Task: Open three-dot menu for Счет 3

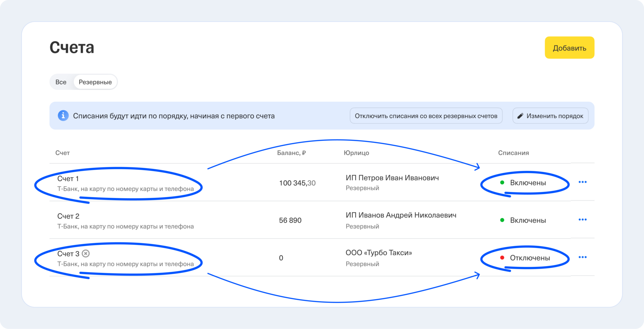Action: [582, 257]
